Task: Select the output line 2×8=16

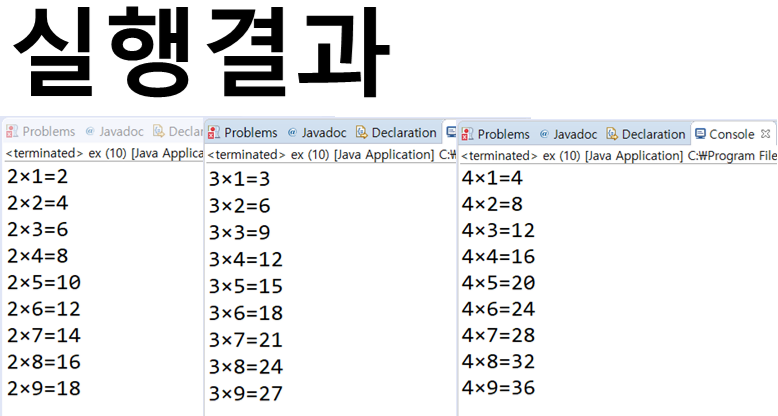Action: point(44,362)
